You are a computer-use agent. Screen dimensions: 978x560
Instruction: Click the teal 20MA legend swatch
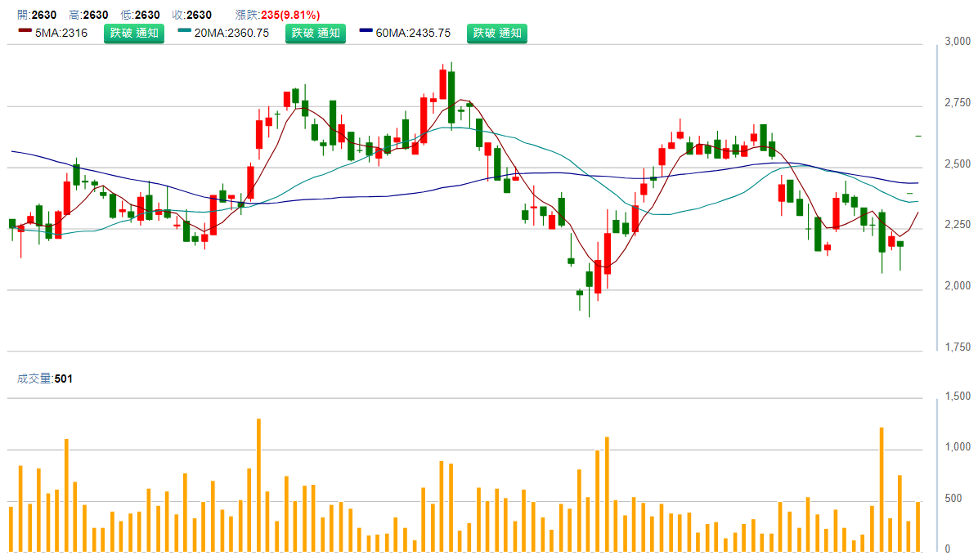point(185,31)
